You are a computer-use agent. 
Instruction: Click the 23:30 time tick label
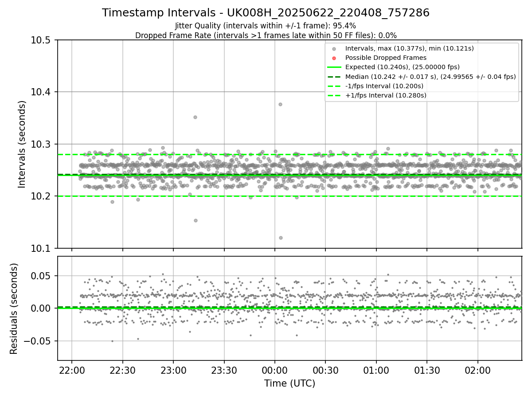pyautogui.click(x=224, y=370)
